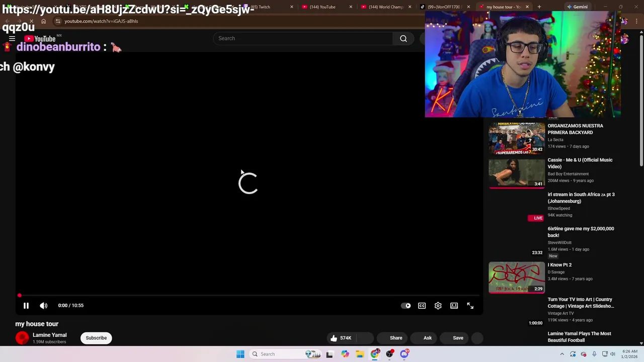
Task: Click the address bar URL youtube.com/watch
Action: (x=101, y=21)
